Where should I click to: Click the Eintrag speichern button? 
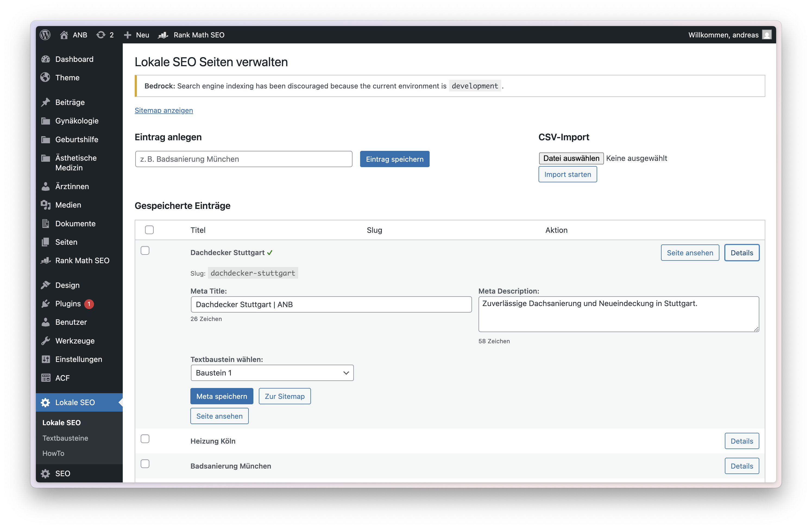coord(395,159)
